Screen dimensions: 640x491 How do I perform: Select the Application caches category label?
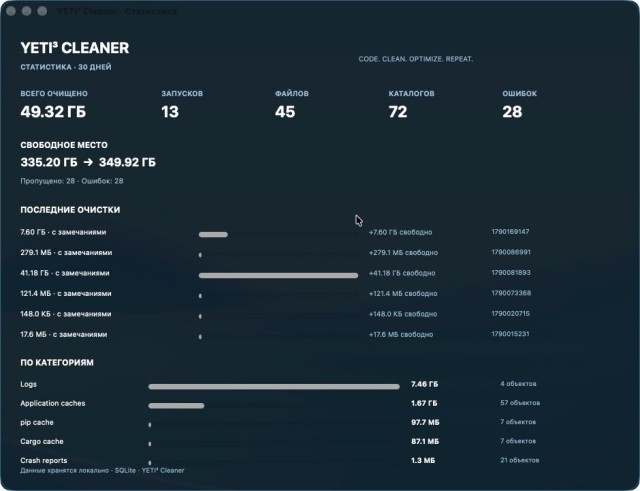click(x=53, y=403)
